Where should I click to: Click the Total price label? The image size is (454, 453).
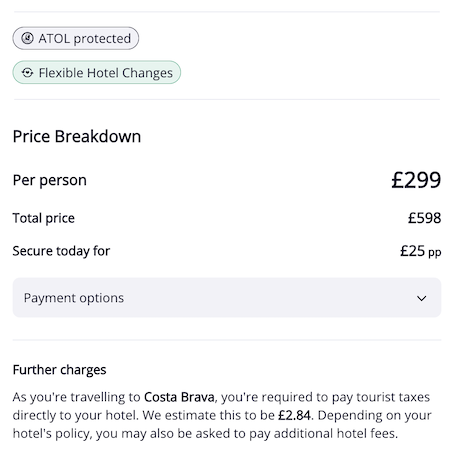(44, 218)
